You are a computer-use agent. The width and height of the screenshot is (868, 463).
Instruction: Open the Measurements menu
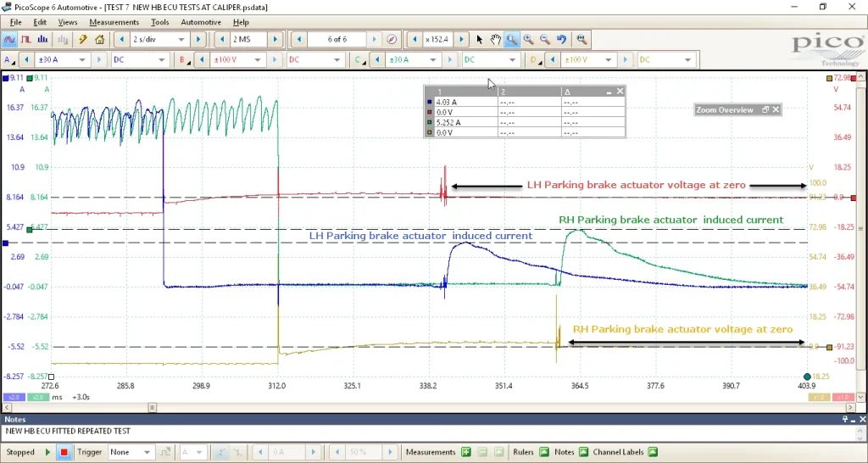point(114,22)
